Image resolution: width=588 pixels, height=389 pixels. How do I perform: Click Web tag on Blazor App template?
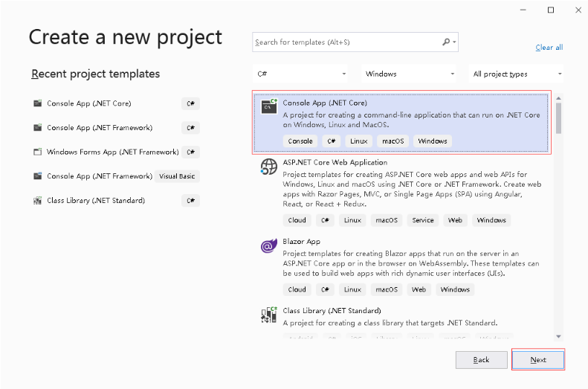pyautogui.click(x=419, y=289)
